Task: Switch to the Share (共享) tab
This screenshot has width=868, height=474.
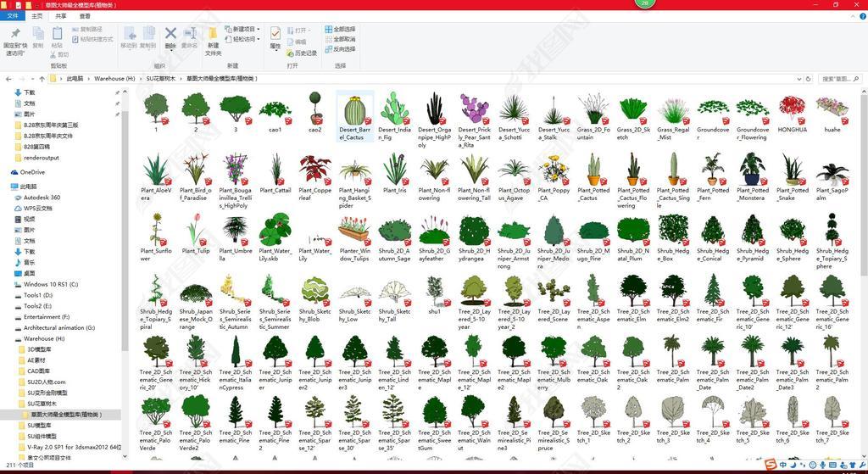Action: coord(60,15)
